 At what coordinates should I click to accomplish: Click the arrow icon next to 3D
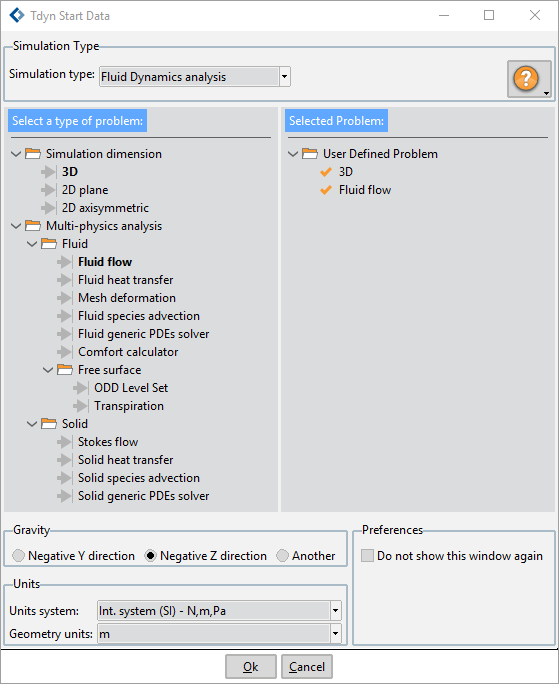(x=48, y=172)
